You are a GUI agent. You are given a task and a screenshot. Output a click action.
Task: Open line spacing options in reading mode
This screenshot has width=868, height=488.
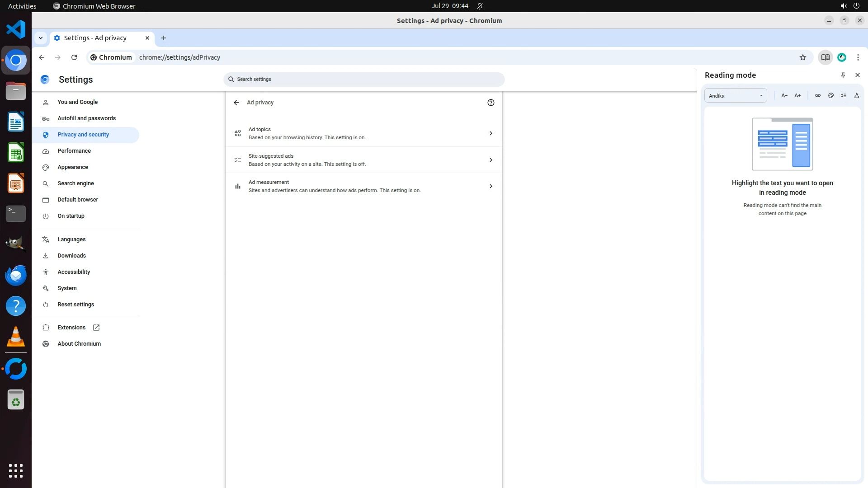click(844, 95)
